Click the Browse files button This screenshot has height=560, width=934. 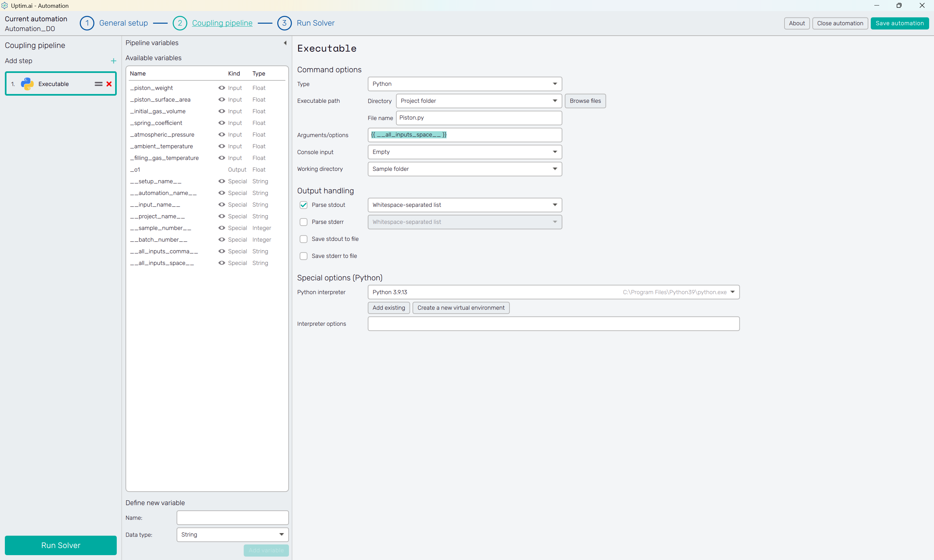[x=585, y=101]
